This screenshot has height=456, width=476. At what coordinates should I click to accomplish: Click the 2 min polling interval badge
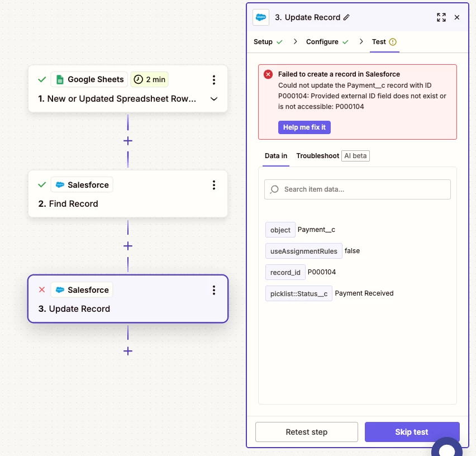[x=149, y=79]
